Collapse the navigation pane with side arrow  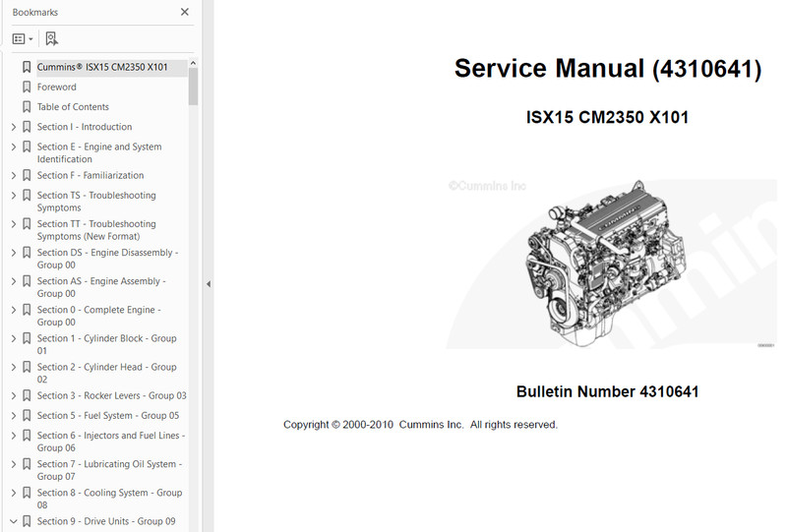pos(209,284)
